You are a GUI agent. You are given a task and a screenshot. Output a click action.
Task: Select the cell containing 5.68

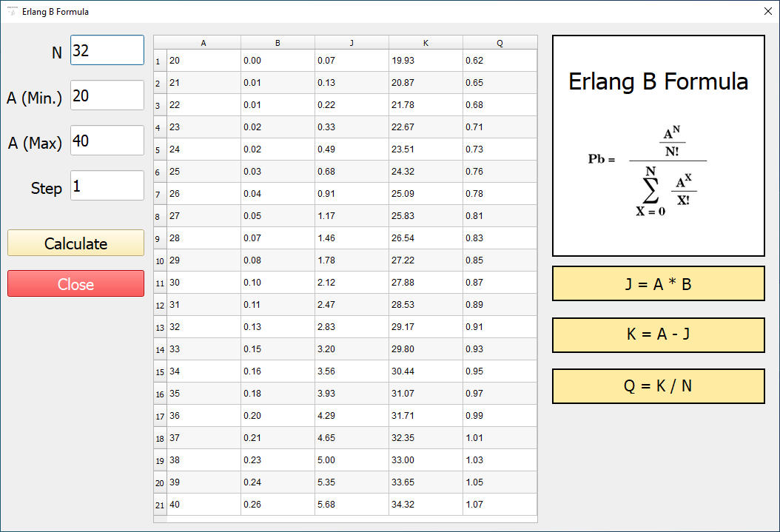click(352, 505)
